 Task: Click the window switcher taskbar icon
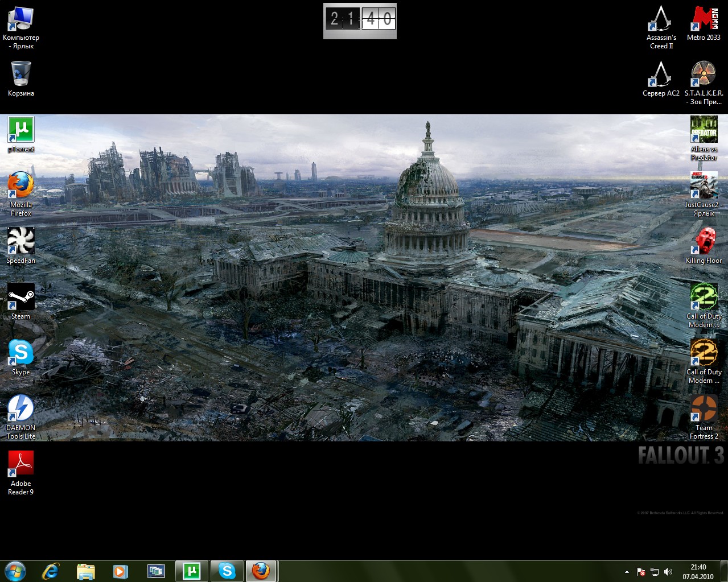(156, 571)
